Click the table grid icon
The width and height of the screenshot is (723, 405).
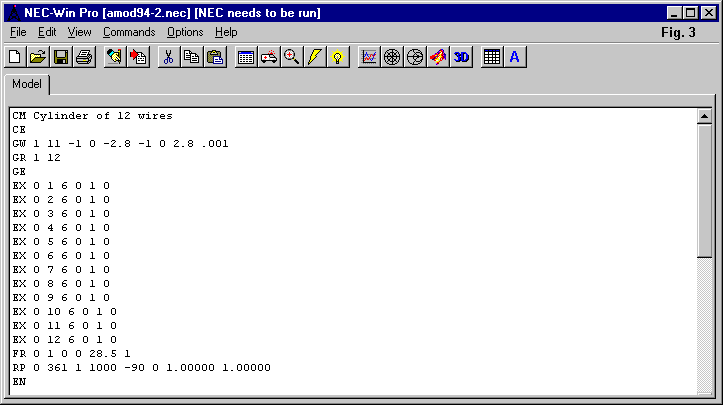[x=492, y=57]
